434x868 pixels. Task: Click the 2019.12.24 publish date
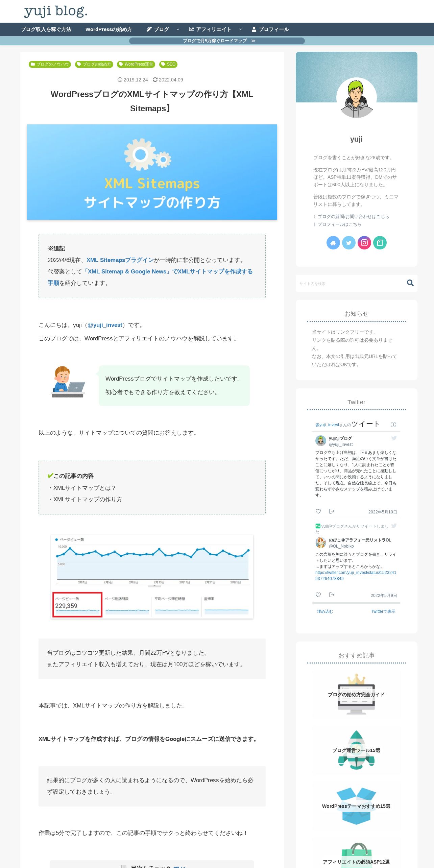tap(133, 80)
